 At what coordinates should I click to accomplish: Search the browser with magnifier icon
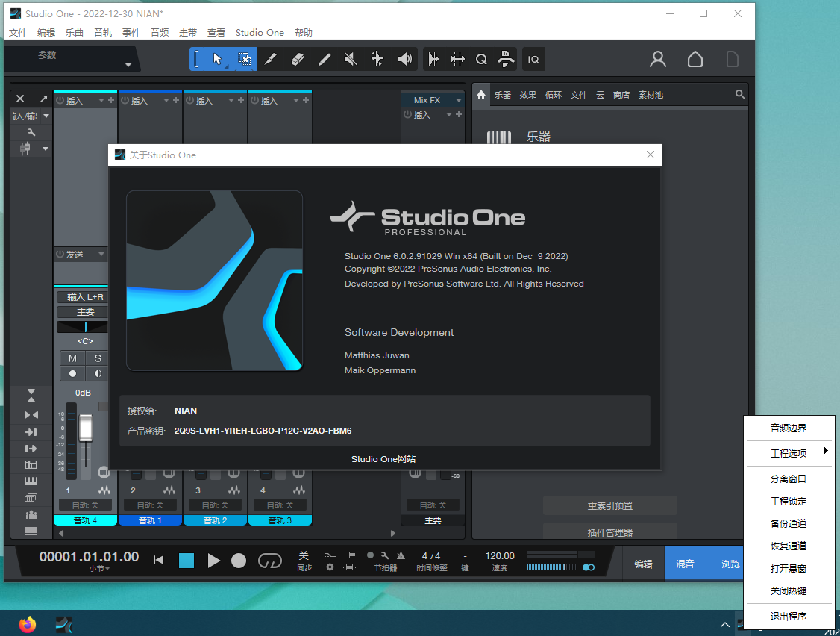pyautogui.click(x=740, y=94)
